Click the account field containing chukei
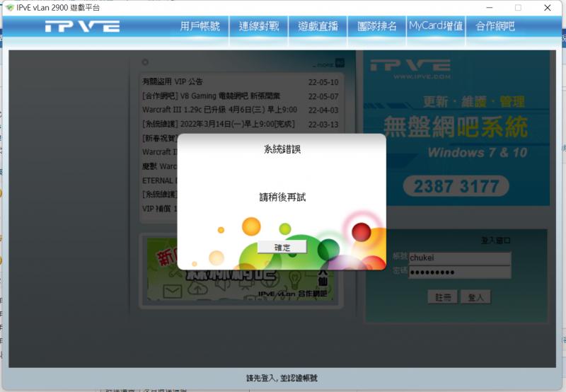The width and height of the screenshot is (566, 392). (x=459, y=258)
